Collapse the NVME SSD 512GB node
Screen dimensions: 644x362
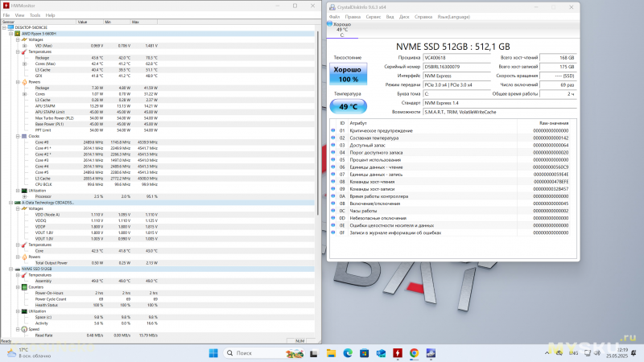(11, 269)
